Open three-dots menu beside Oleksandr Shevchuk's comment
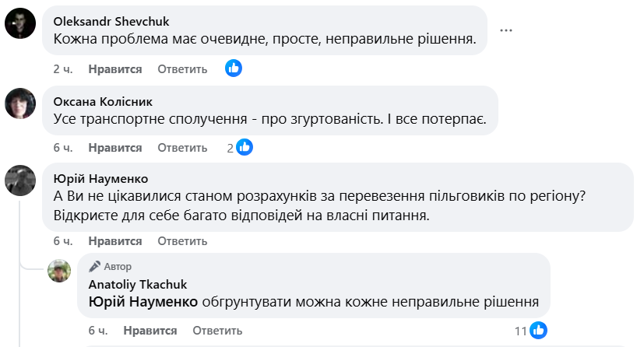 (x=506, y=30)
